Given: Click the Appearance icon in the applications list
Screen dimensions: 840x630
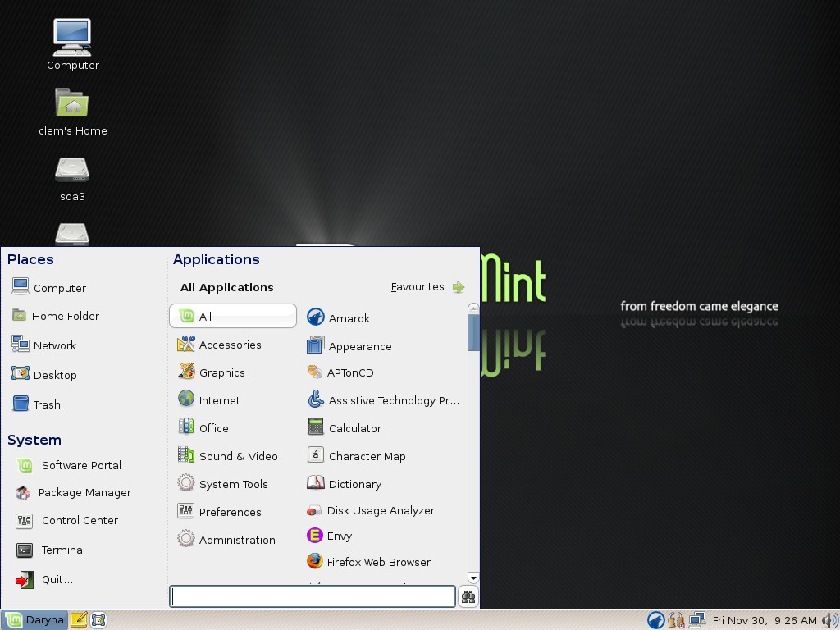Looking at the screenshot, I should point(316,345).
